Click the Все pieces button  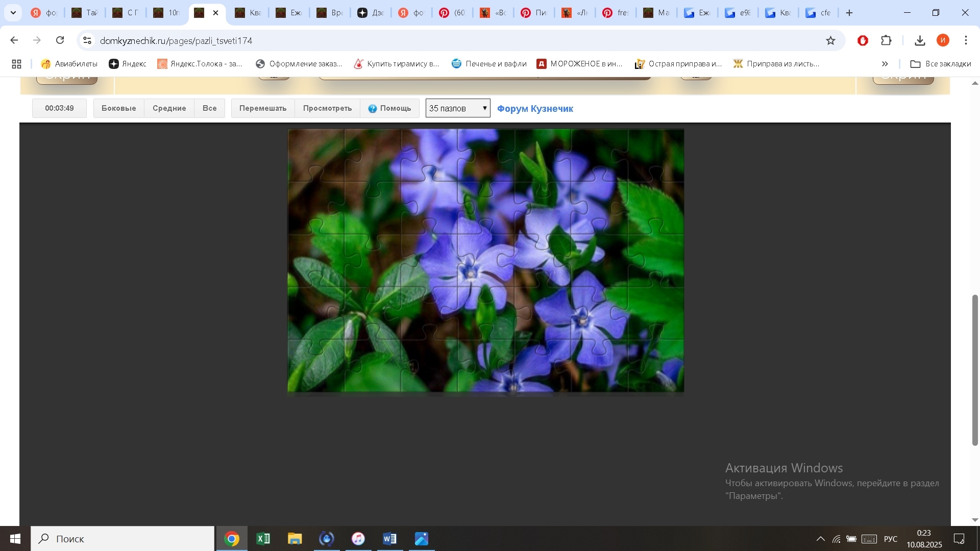pos(210,108)
